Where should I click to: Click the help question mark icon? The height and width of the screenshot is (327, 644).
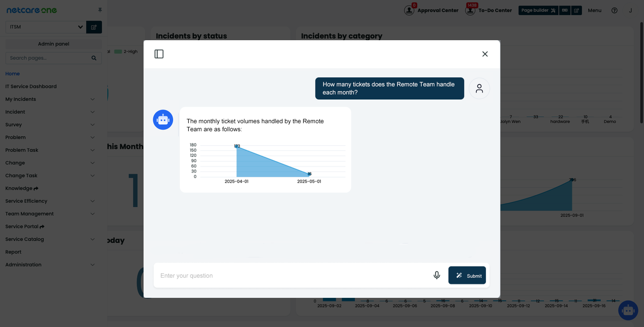point(614,11)
